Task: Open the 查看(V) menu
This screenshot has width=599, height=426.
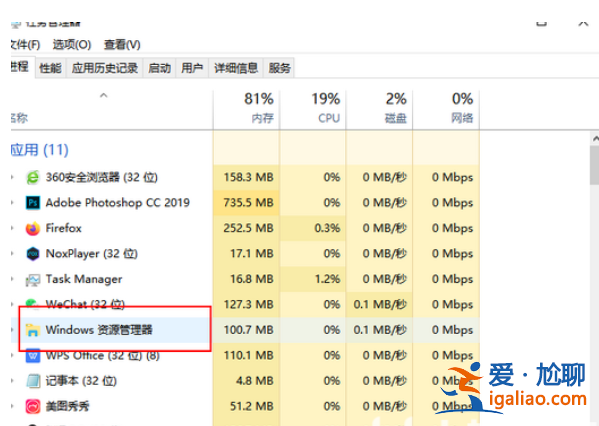Action: tap(122, 45)
